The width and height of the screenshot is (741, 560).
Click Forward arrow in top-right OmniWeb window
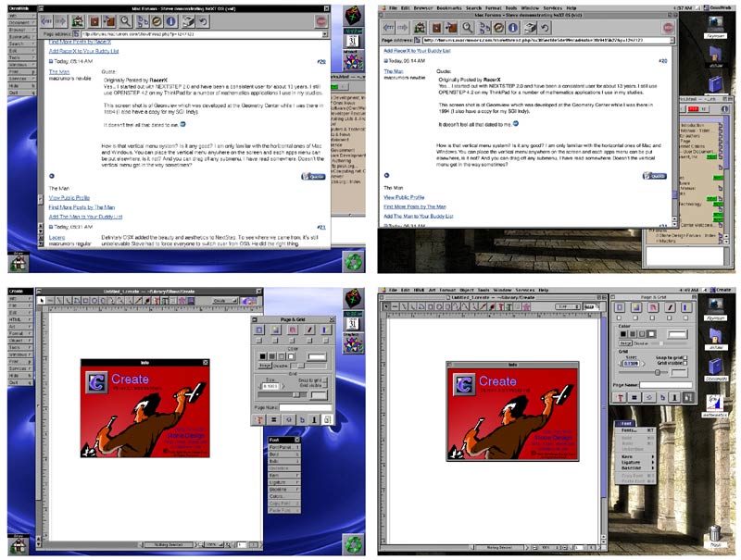[x=403, y=28]
